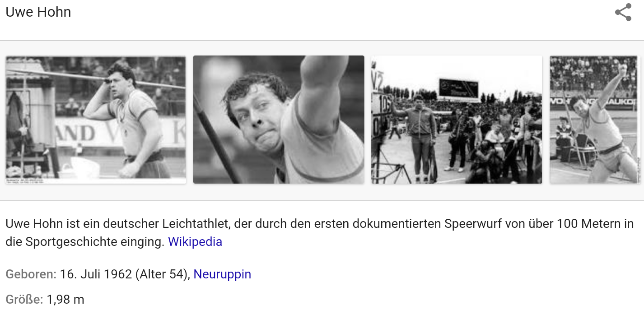The image size is (644, 310).
Task: Click the height value 1,98 m
Action: click(x=65, y=299)
